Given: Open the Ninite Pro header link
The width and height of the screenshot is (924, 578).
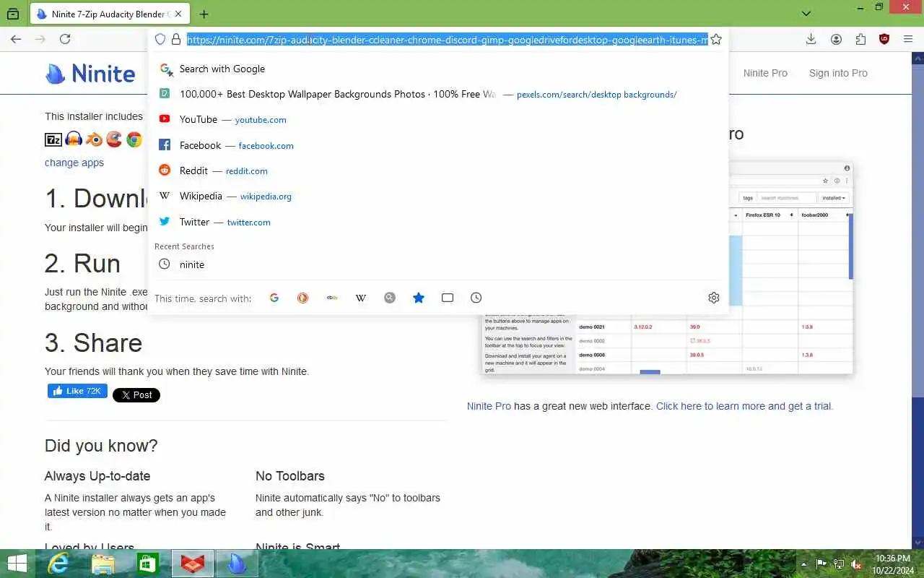Looking at the screenshot, I should (765, 73).
